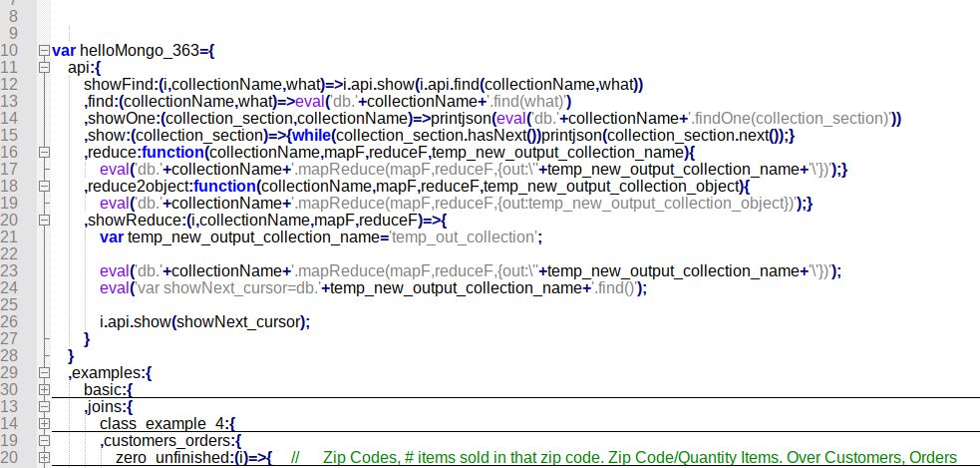Collapse the ",reduce2object:function" fold marker
Viewport: 980px width, 468px height.
(44, 186)
